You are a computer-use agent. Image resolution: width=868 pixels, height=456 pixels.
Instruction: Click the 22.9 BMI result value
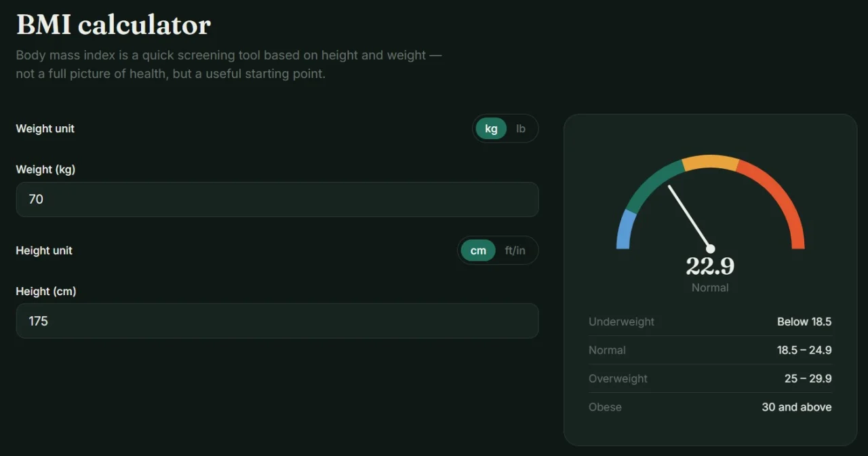pyautogui.click(x=710, y=266)
